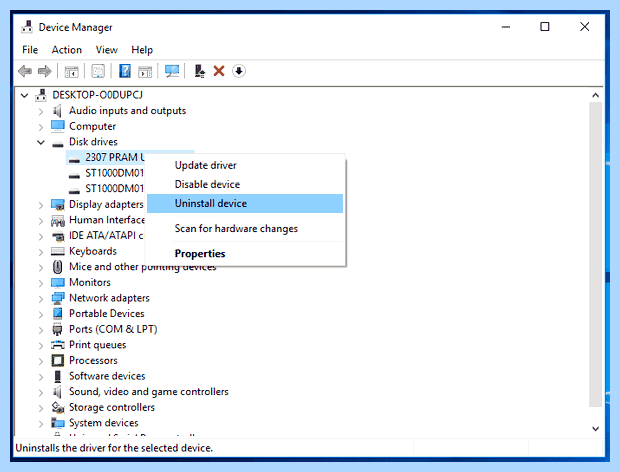Click the red X Uninstall device toolbar icon
Image resolution: width=620 pixels, height=472 pixels.
click(x=219, y=71)
